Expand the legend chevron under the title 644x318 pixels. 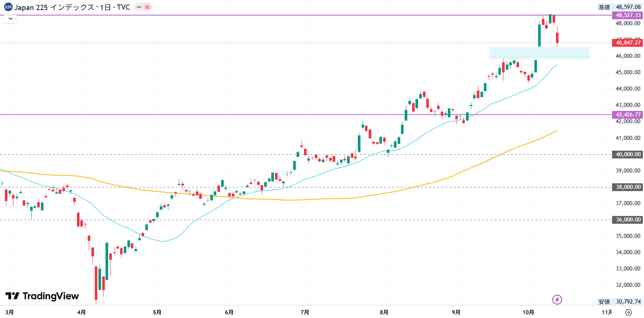tap(10, 19)
